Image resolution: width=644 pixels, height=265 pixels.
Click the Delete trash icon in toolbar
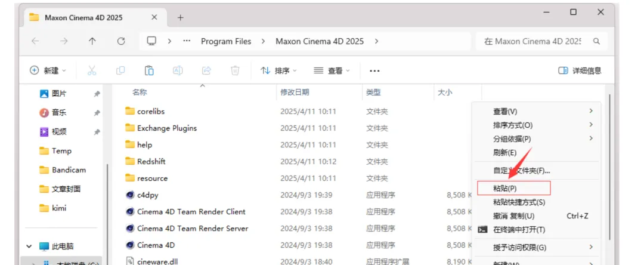[235, 70]
